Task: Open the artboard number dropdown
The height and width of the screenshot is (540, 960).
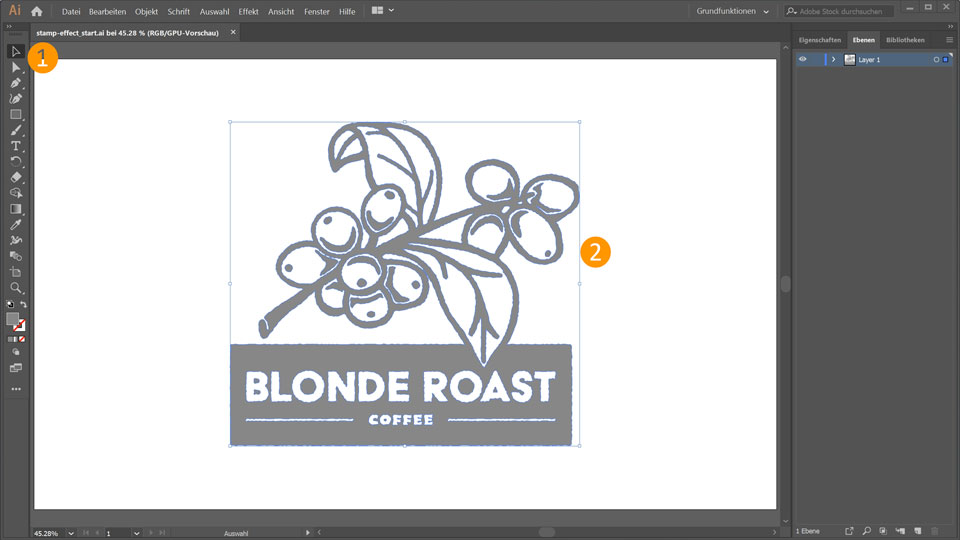Action: 137,533
